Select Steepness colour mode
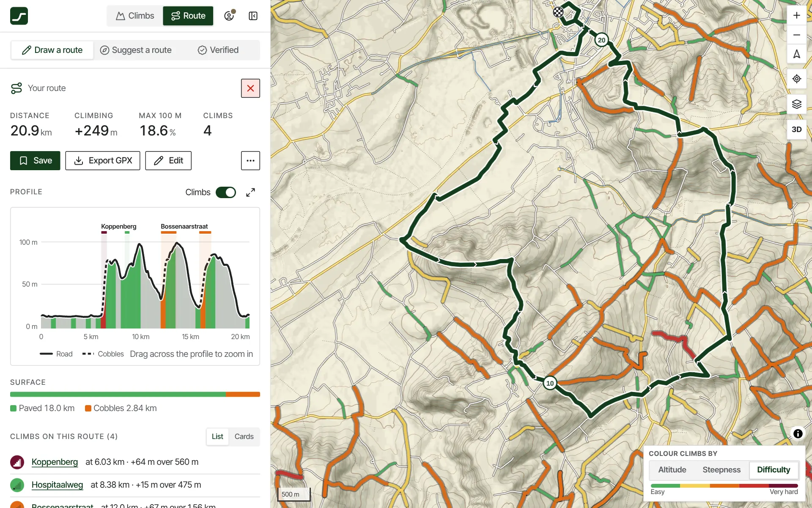Screen dimensions: 812x508 [x=721, y=470]
